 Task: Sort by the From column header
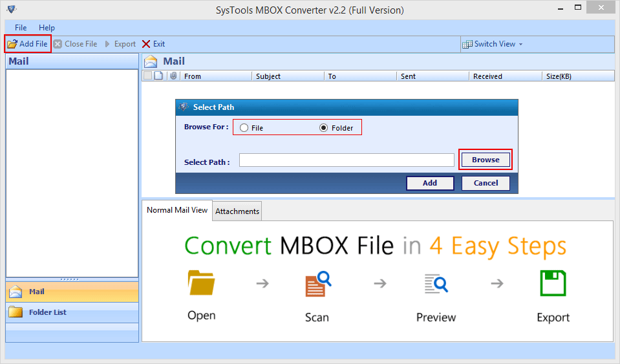[x=216, y=76]
